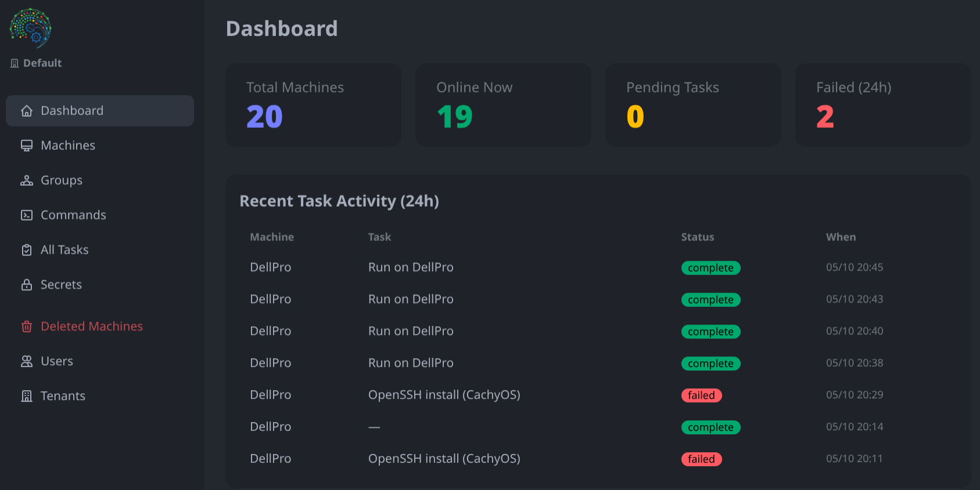Screen dimensions: 980x490
Task: Click the Task column header
Action: click(379, 237)
